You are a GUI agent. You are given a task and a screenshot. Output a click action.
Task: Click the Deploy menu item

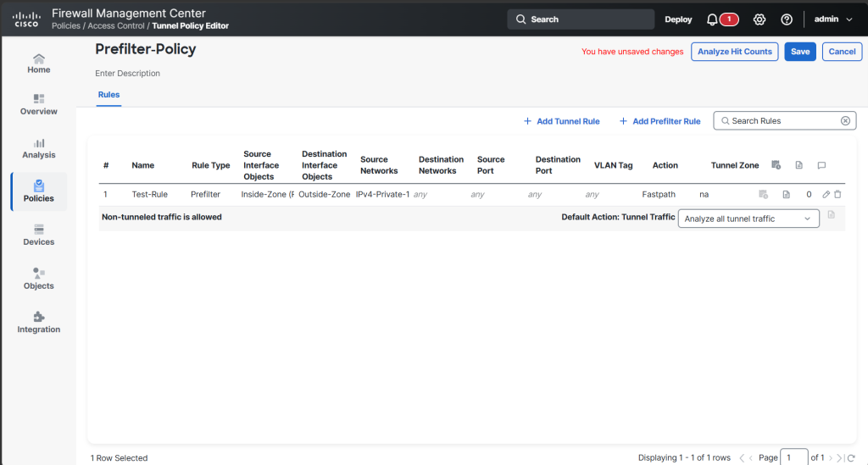(x=678, y=19)
